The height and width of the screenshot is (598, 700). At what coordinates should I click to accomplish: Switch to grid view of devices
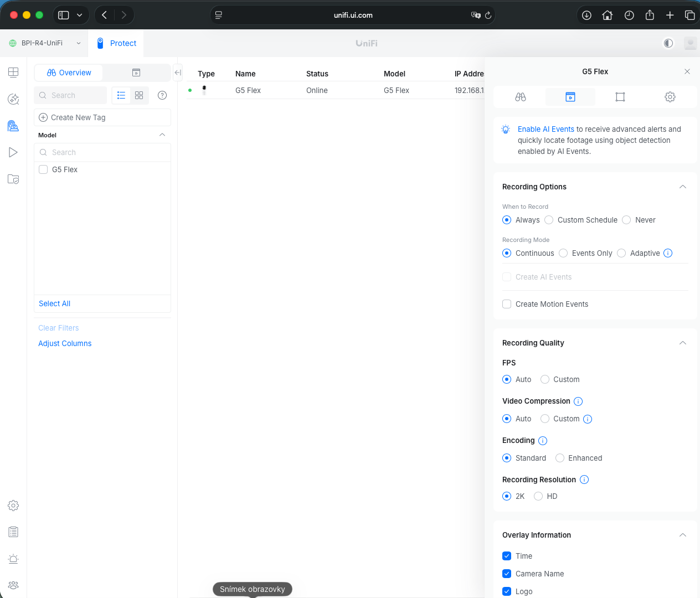pos(139,95)
